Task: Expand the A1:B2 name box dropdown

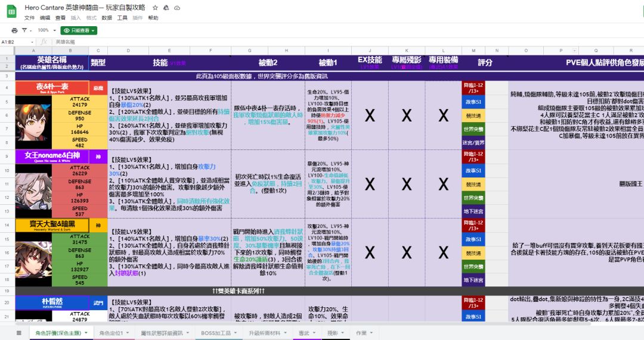Action: click(32, 42)
